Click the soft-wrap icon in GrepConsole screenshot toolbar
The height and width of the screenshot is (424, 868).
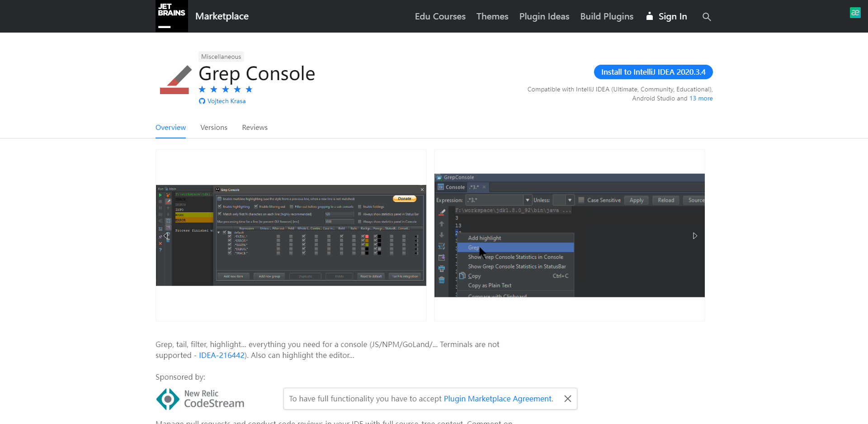pos(442,246)
